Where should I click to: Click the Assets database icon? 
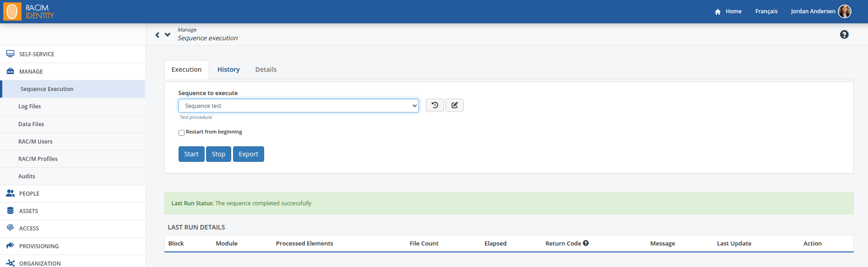pos(10,211)
